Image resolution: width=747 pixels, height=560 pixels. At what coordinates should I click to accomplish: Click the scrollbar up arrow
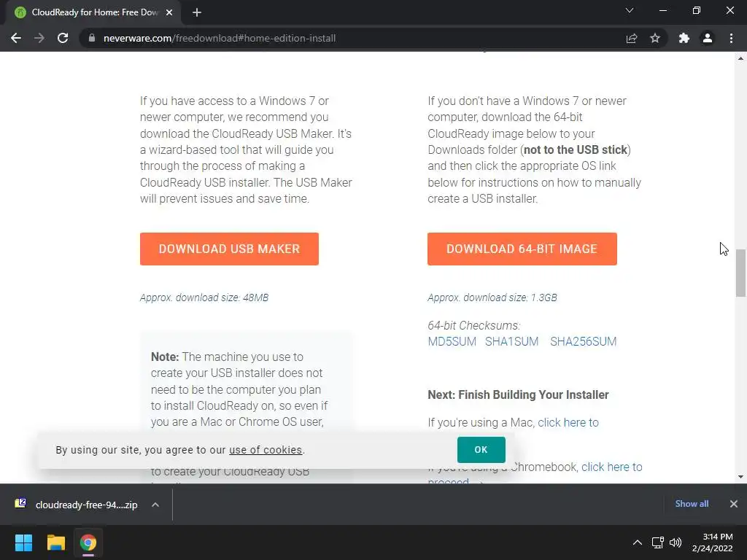pyautogui.click(x=740, y=58)
